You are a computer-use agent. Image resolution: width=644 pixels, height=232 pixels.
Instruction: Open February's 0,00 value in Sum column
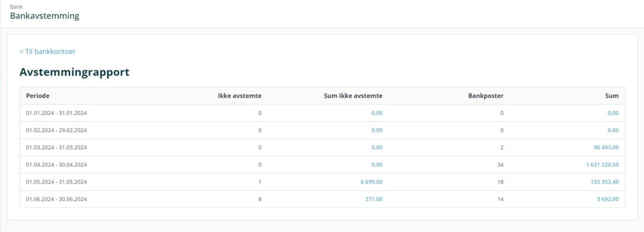[x=612, y=130]
